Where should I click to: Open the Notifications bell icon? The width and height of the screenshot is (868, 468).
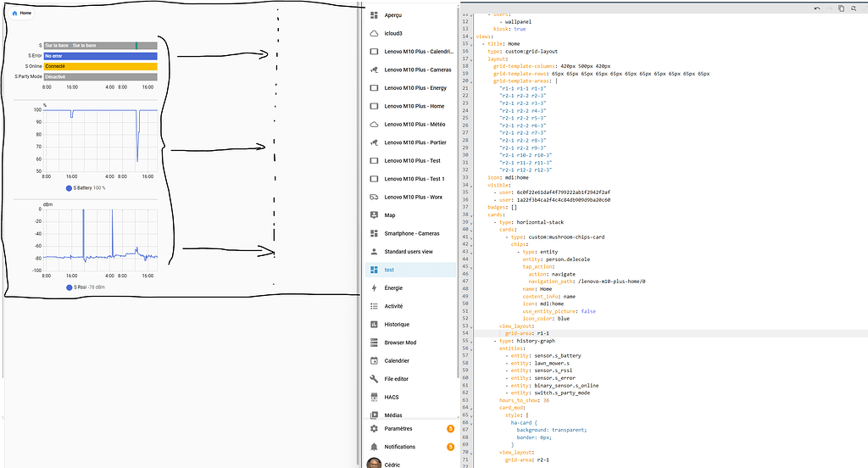(x=374, y=447)
